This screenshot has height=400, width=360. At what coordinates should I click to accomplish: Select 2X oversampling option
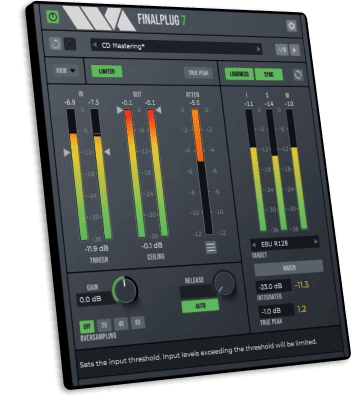click(x=104, y=325)
